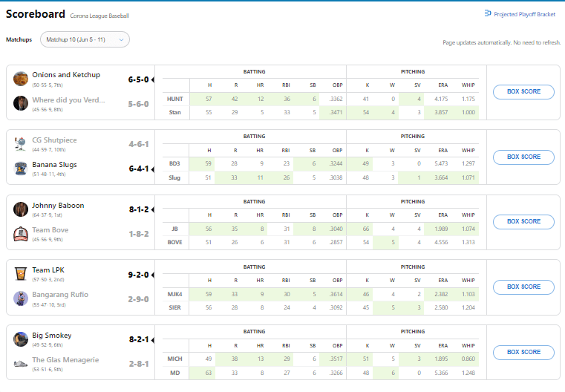Click CG Shutpiece team logo
The width and height of the screenshot is (565, 392).
coord(21,144)
